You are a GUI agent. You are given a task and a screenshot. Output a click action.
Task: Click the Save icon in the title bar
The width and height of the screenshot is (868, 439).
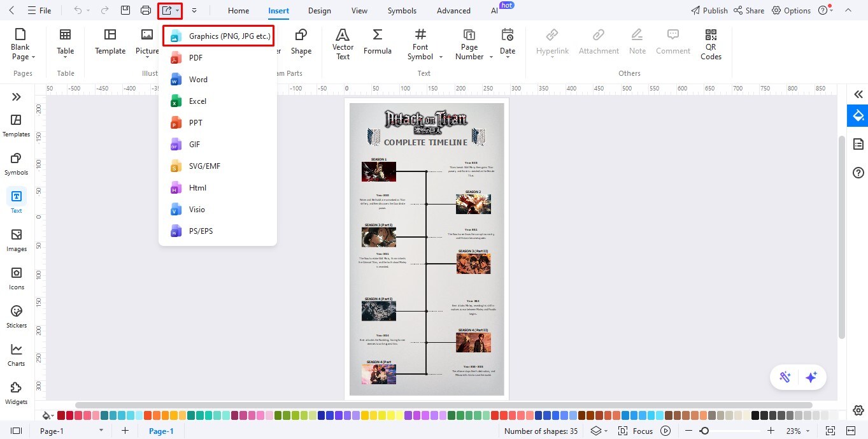click(125, 10)
